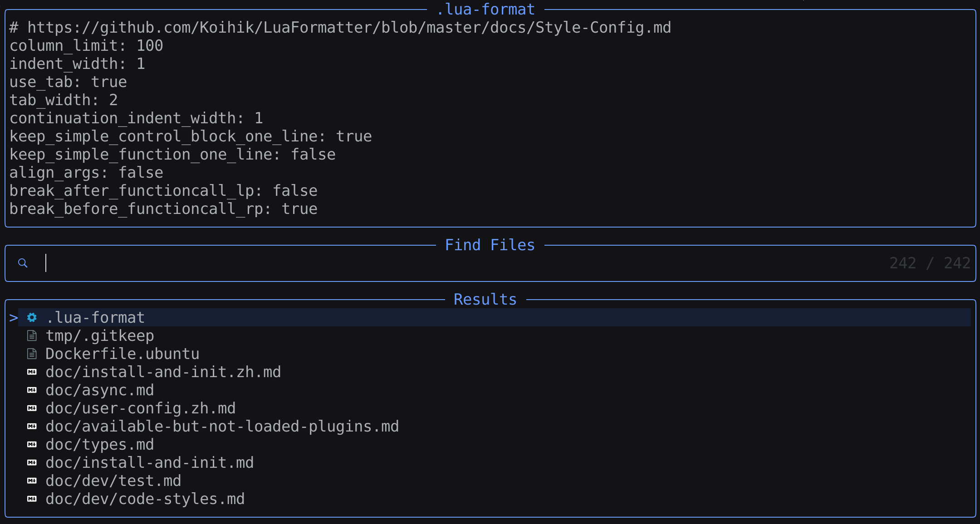Click the gear icon beside .lua-format
This screenshot has height=524, width=980.
tap(32, 317)
